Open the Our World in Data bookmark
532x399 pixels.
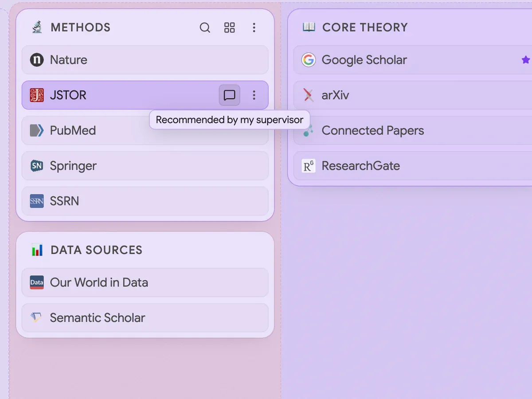tap(145, 282)
